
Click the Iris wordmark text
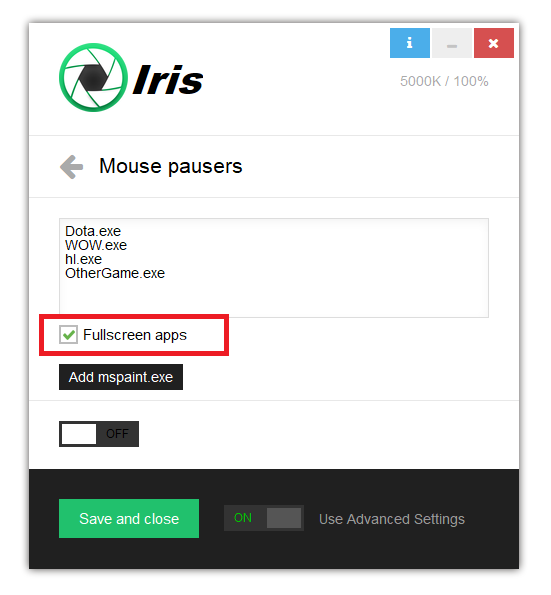tap(168, 80)
